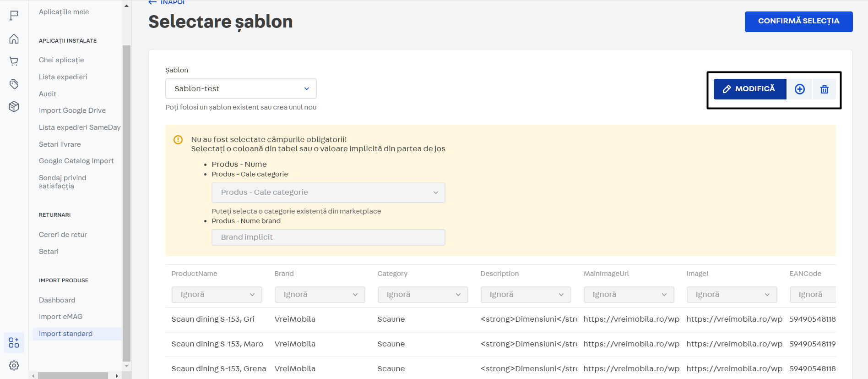This screenshot has height=379, width=868.
Task: Open the Category column Ignoră dropdown
Action: (x=423, y=295)
